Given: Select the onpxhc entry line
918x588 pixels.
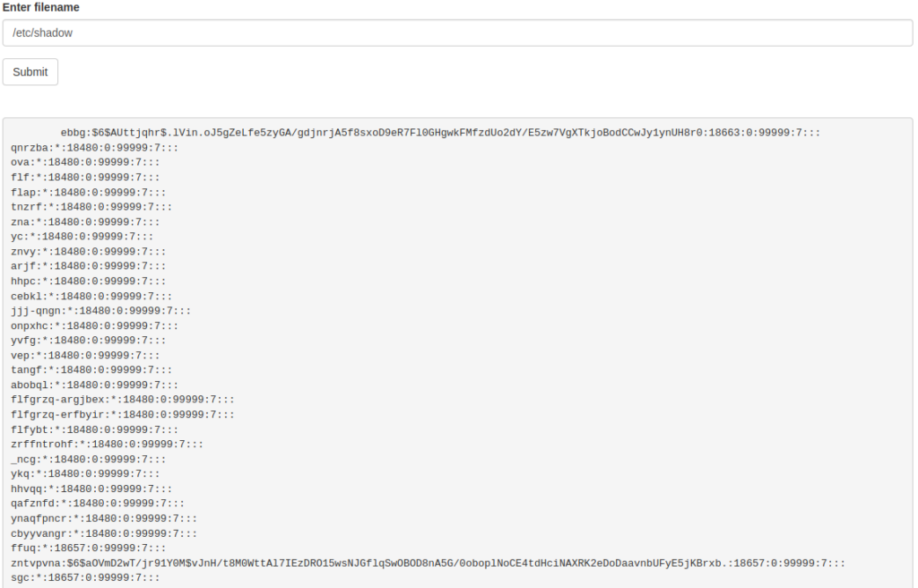Looking at the screenshot, I should [x=94, y=325].
